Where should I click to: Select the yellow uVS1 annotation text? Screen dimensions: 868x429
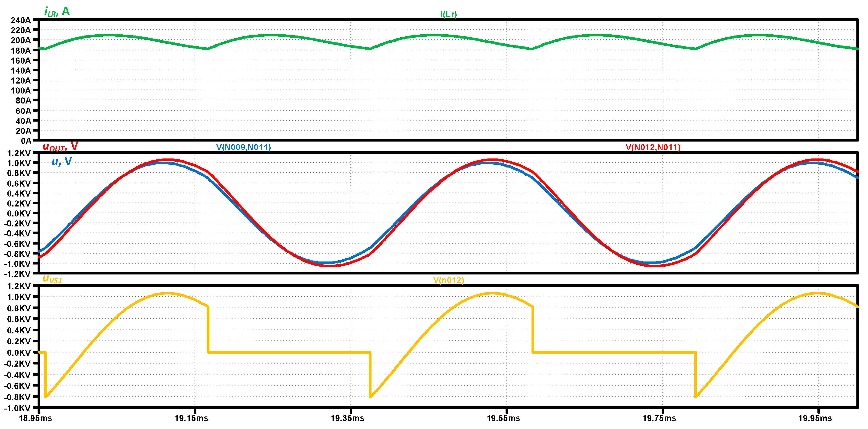pyautogui.click(x=52, y=279)
